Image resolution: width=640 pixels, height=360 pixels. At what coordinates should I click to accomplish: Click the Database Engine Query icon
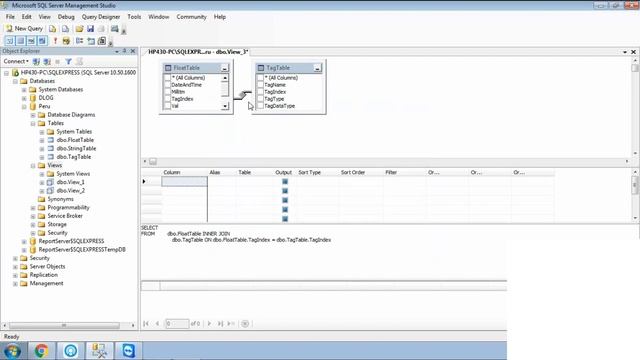[52, 29]
